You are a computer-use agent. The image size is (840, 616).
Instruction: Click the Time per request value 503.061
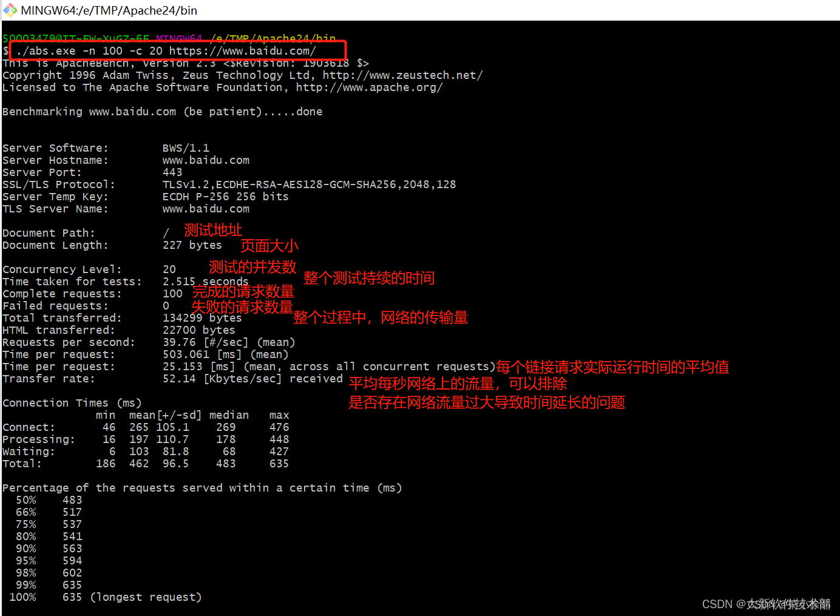point(186,354)
